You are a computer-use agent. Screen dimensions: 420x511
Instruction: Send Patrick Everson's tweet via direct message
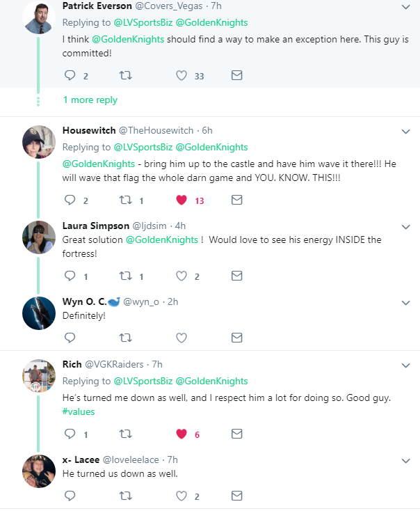(x=236, y=76)
